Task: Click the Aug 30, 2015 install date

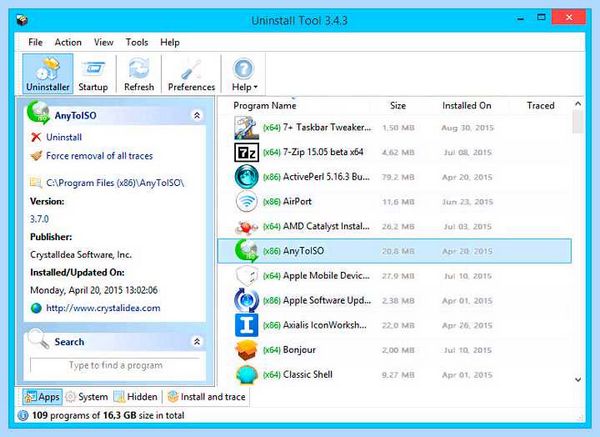Action: pos(467,128)
